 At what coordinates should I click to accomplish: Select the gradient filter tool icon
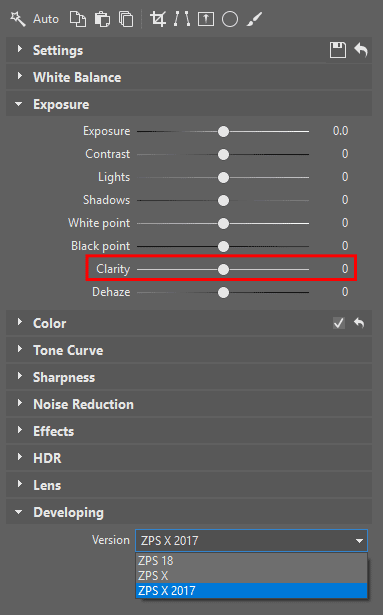coord(206,19)
